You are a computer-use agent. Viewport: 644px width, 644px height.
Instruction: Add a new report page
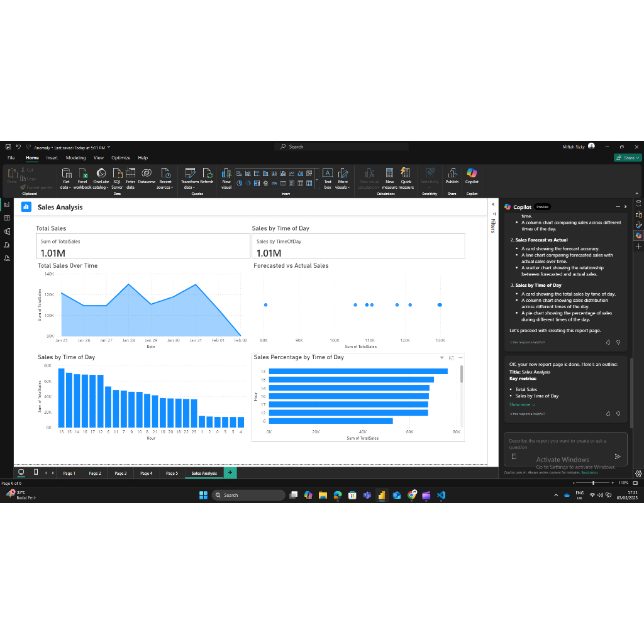(x=230, y=473)
